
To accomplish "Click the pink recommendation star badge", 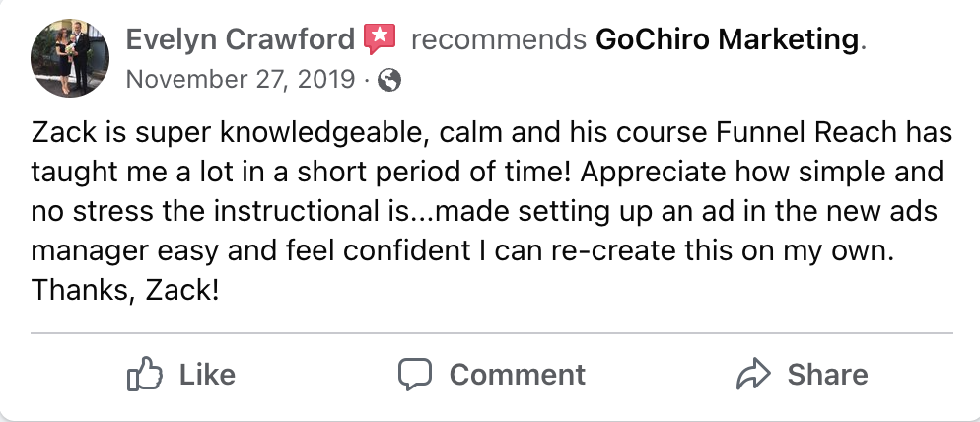I will click(x=380, y=39).
